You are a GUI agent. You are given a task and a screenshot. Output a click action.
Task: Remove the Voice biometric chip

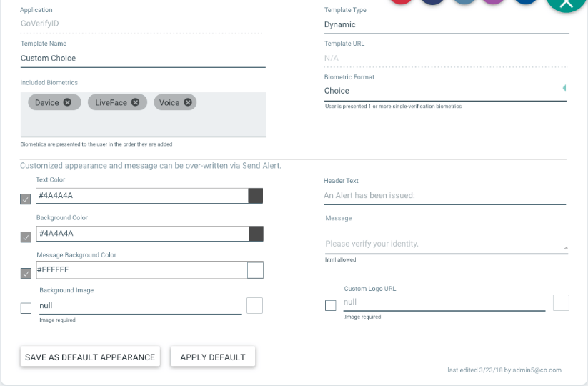click(x=188, y=102)
